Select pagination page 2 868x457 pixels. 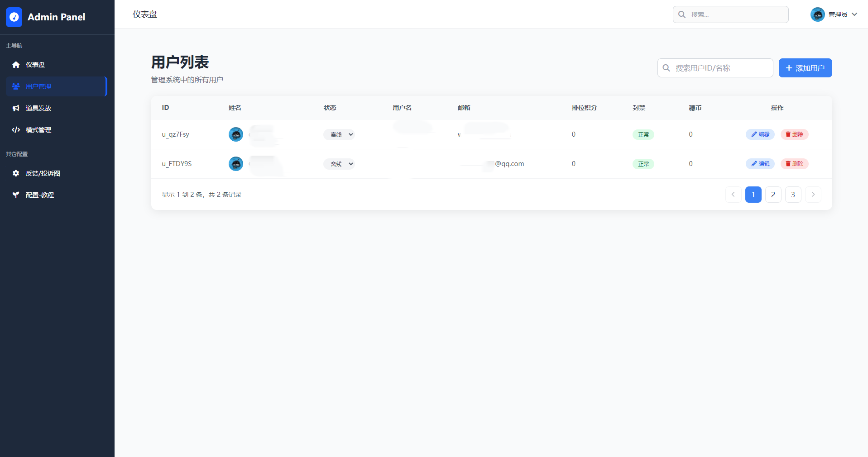(x=773, y=195)
